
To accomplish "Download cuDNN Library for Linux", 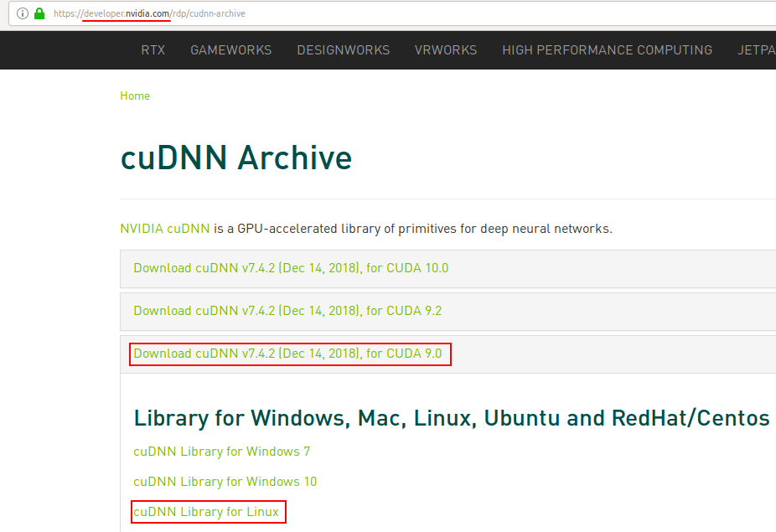I will pos(206,512).
